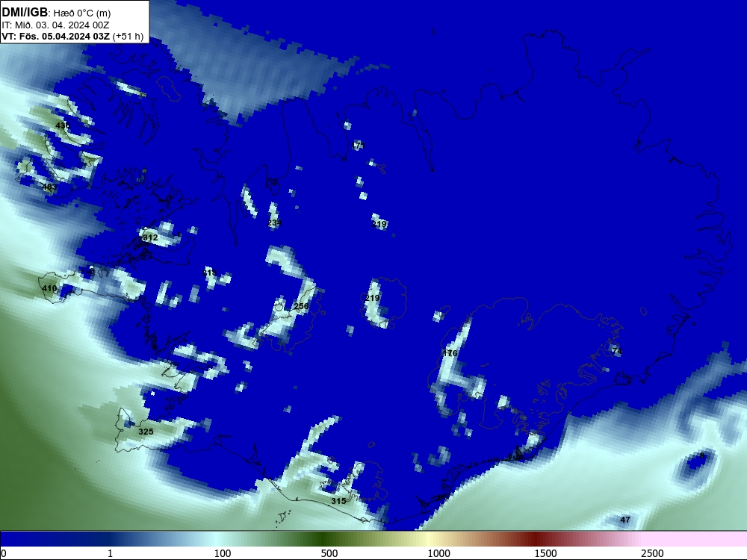The image size is (747, 560).
Task: Click the map value 218
Action: coord(210,273)
